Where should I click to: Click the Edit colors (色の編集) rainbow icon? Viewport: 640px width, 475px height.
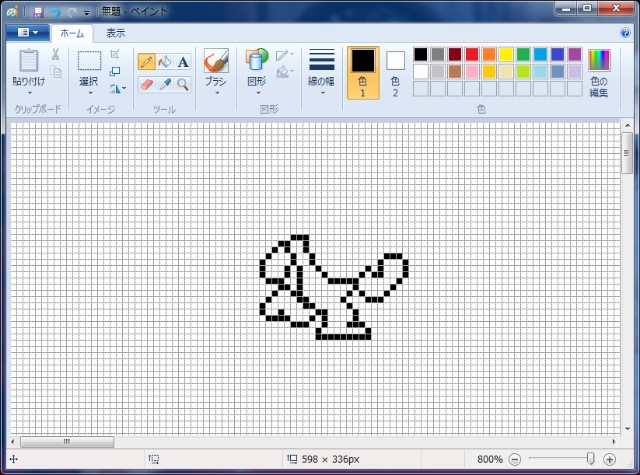(x=599, y=60)
